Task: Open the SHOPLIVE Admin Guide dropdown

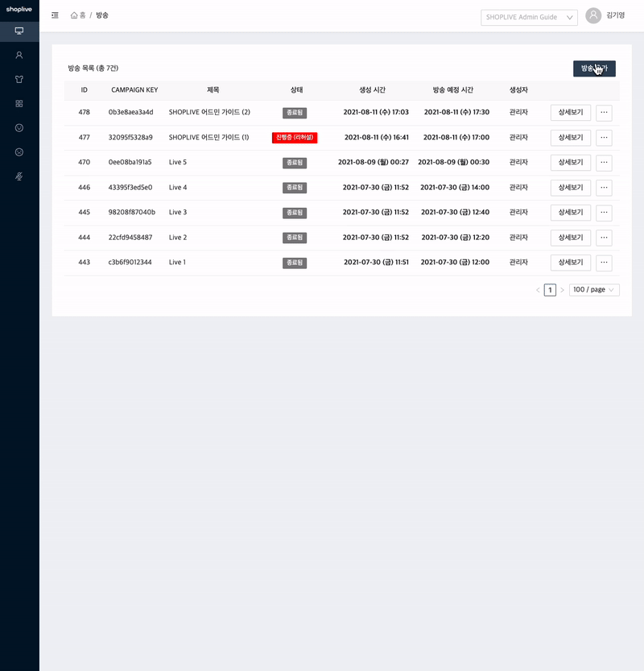Action: coord(529,17)
